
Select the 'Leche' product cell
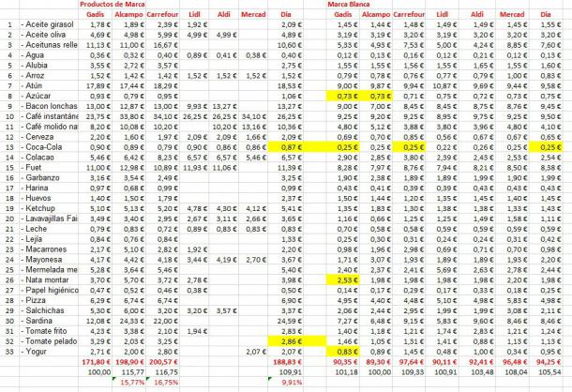click(x=49, y=229)
